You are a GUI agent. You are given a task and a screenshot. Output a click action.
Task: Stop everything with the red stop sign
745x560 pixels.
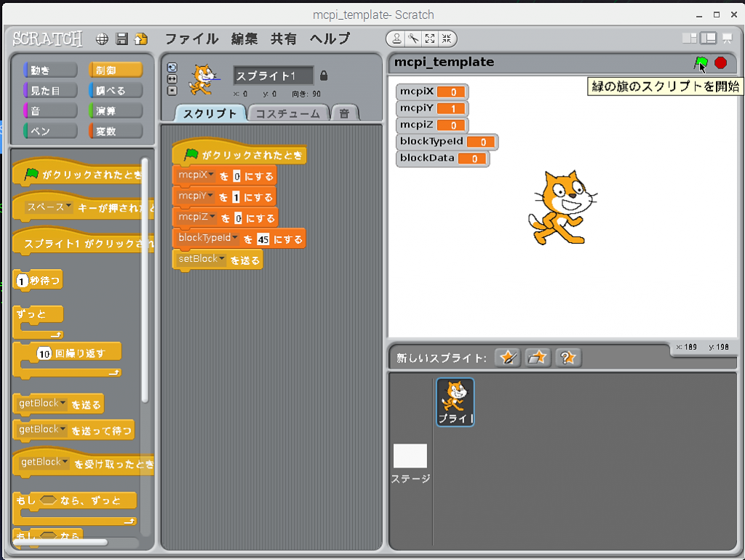(x=721, y=63)
